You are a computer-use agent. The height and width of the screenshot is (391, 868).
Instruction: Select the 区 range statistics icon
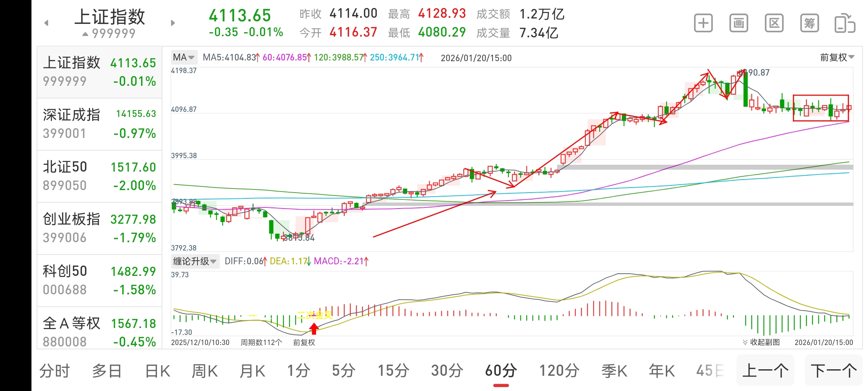click(x=774, y=24)
